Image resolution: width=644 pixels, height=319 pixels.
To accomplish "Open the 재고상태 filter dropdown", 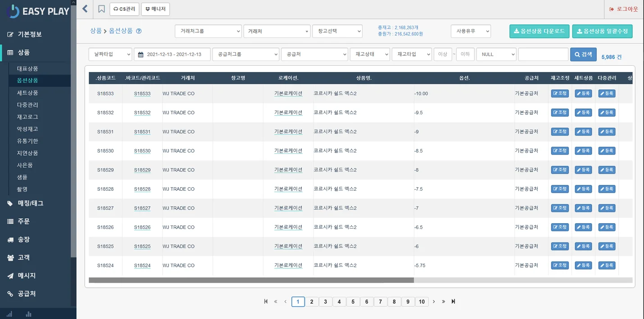I will (x=370, y=54).
